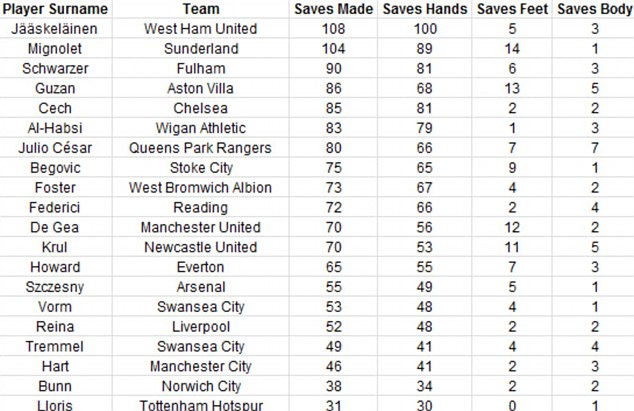Click Schwarzer's Saves Made value 90
The width and height of the screenshot is (634, 411).
[x=334, y=68]
